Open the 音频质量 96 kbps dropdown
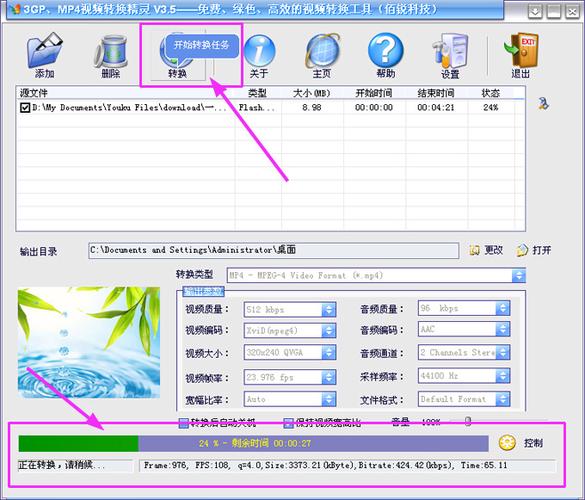The image size is (585, 500). click(503, 308)
